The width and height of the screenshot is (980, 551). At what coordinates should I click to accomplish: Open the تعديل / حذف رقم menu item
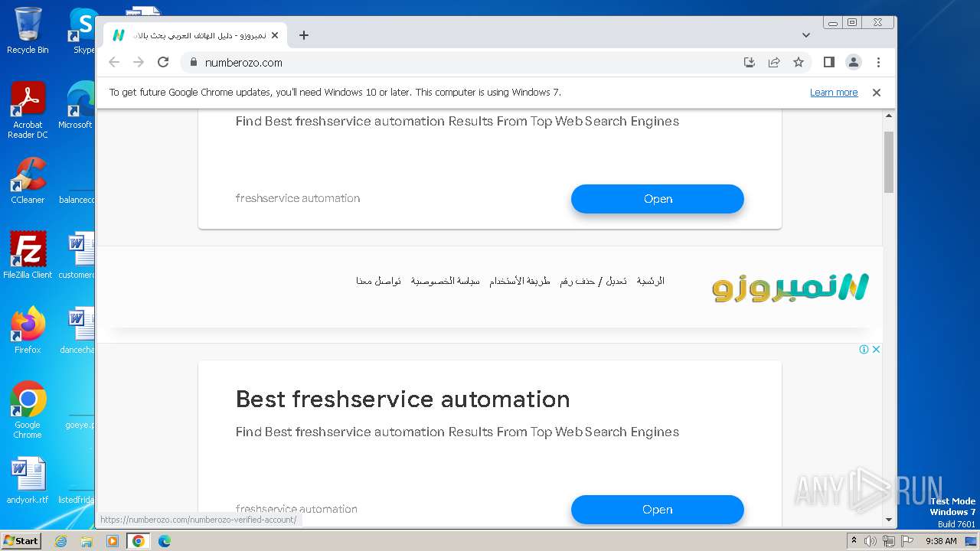point(593,281)
